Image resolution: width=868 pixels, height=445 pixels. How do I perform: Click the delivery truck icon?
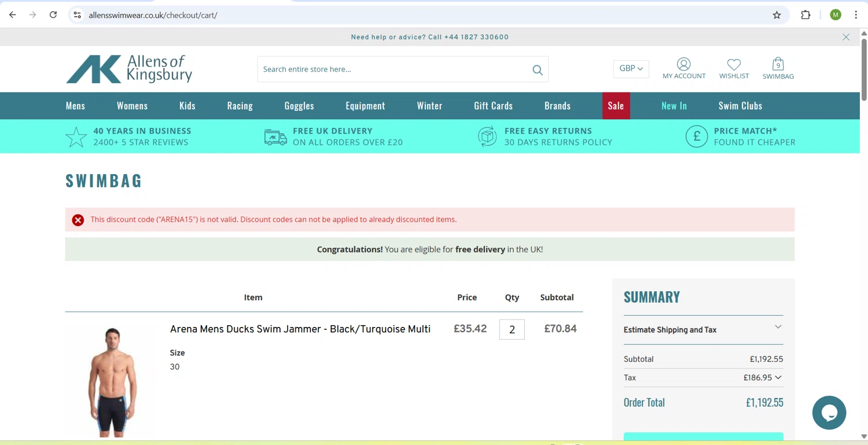275,137
